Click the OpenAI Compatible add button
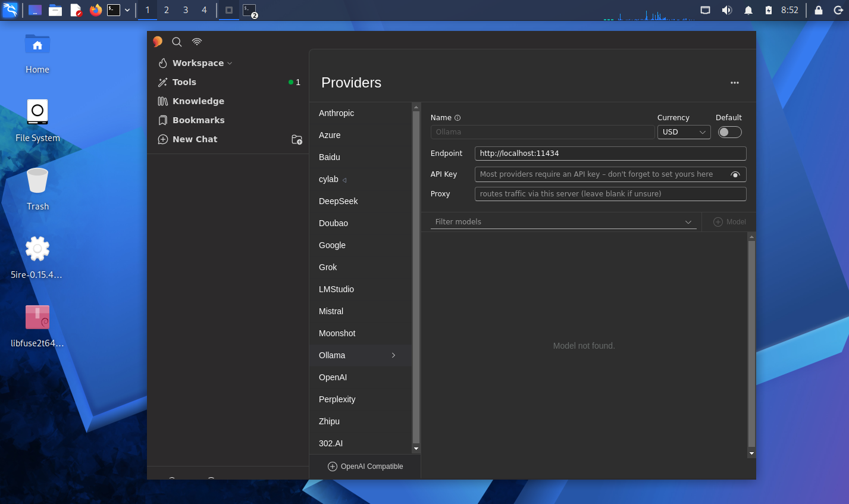Screen dimensions: 849x504 coord(365,467)
